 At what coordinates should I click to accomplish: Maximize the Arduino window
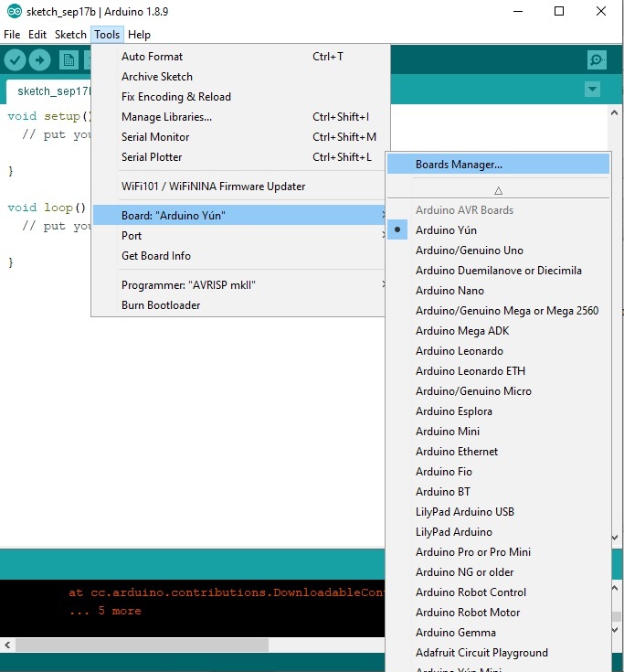pos(559,12)
